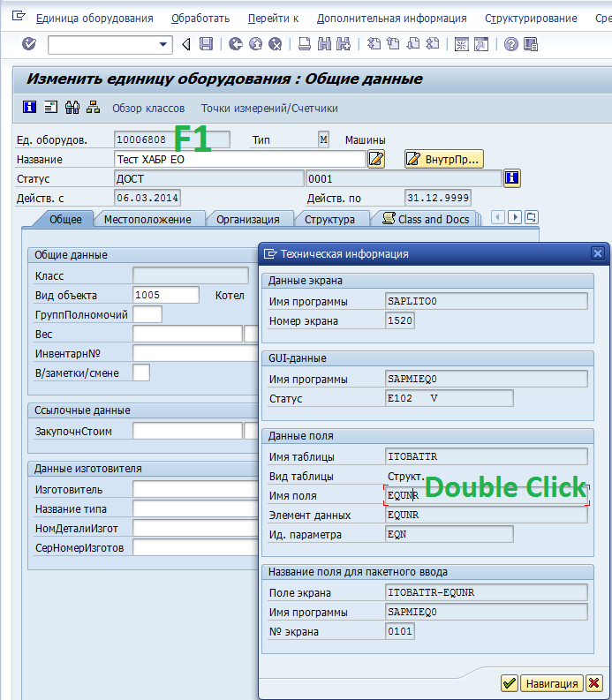Click the НомДеталиИзгот input field
612x700 pixels.
pos(196,528)
